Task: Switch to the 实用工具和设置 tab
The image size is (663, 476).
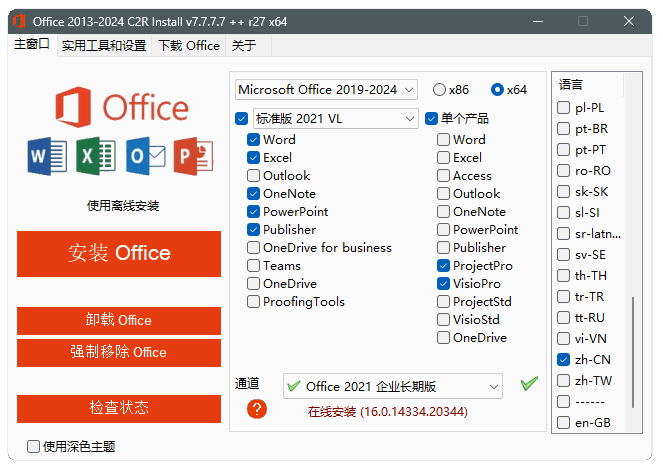Action: tap(103, 45)
